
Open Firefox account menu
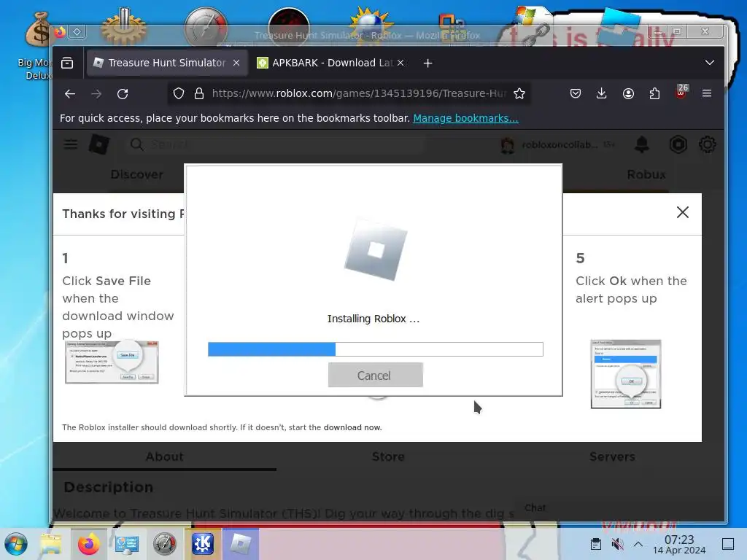[x=628, y=94]
